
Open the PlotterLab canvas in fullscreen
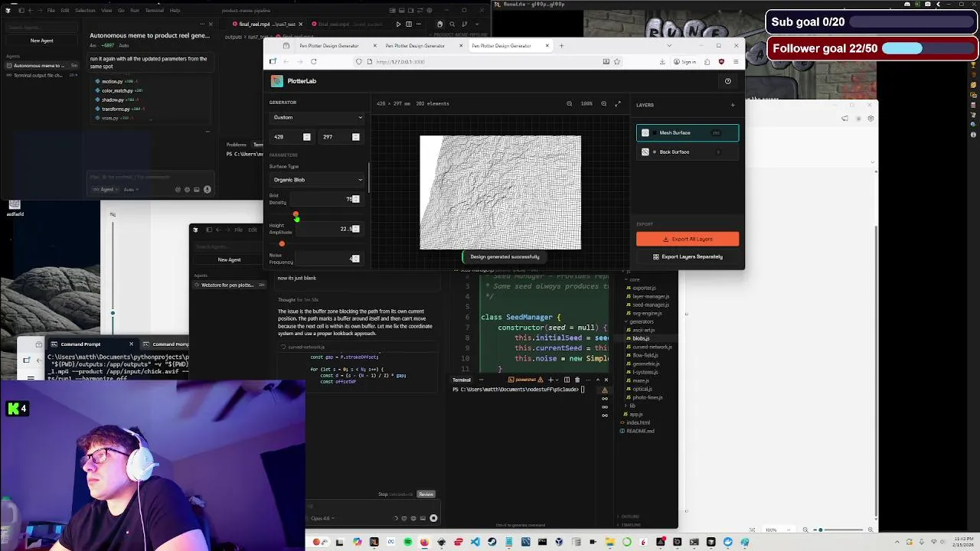(x=617, y=103)
